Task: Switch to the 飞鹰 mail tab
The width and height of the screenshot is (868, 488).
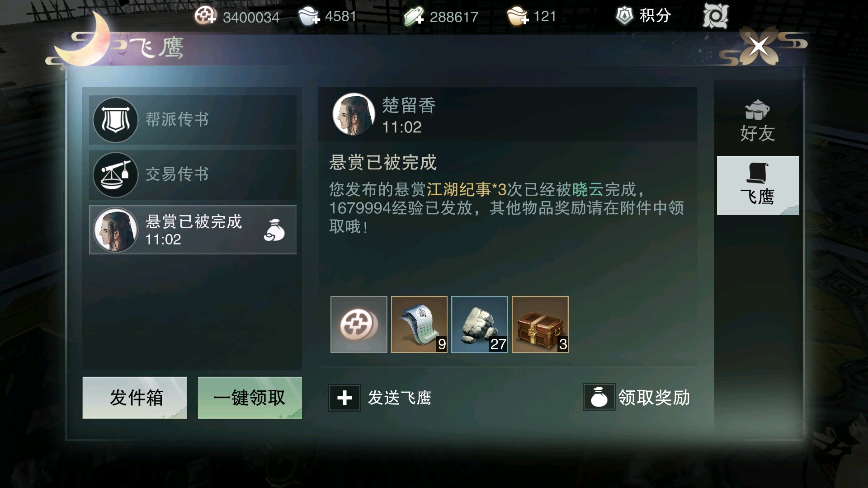Action: (758, 185)
